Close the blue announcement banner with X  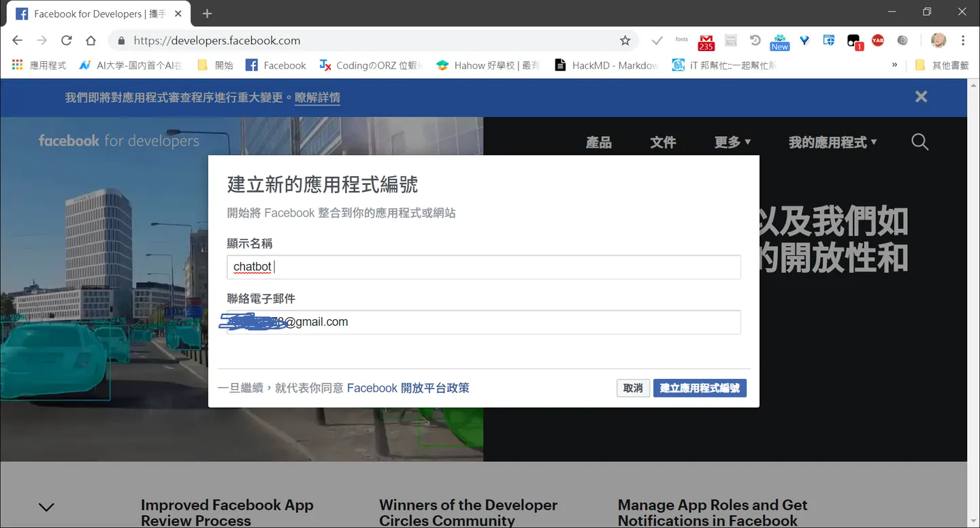[x=921, y=97]
